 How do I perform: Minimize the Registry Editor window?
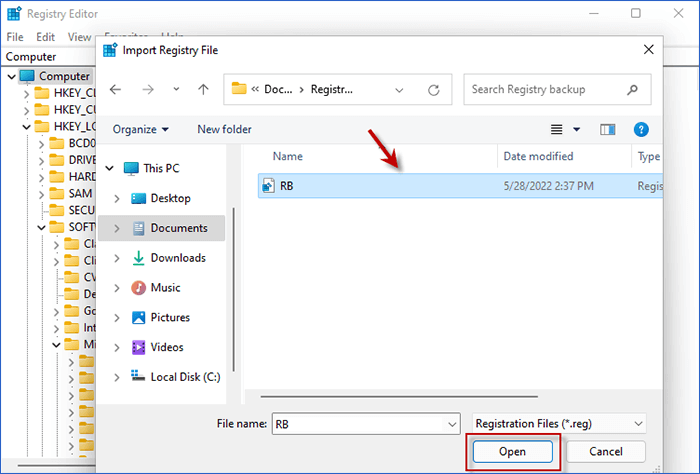point(594,13)
